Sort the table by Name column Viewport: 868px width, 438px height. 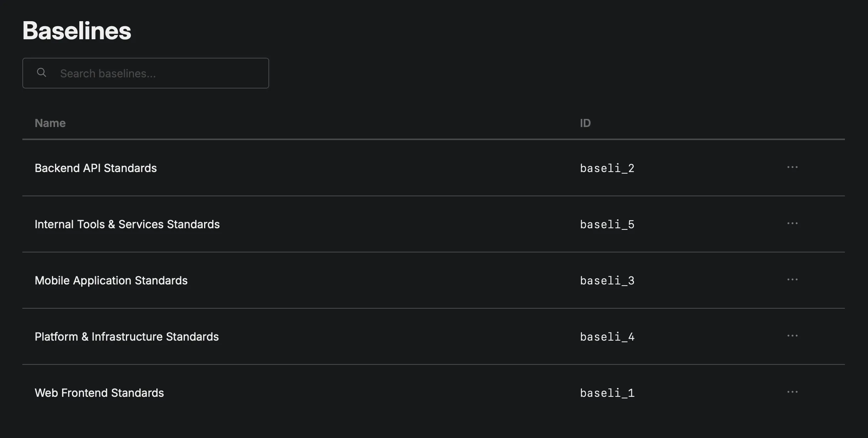point(50,123)
